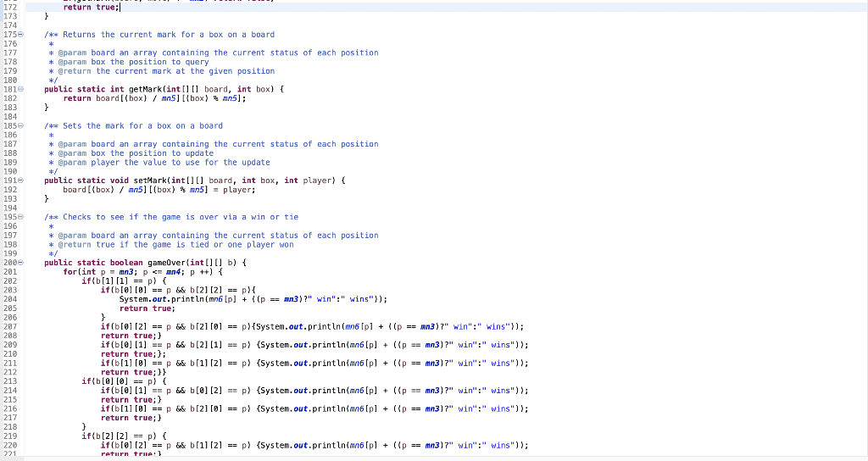The width and height of the screenshot is (868, 461).
Task: Click 'if(b[0][2] == p && b[1][2] == p)' on line 220
Action: click(175, 446)
